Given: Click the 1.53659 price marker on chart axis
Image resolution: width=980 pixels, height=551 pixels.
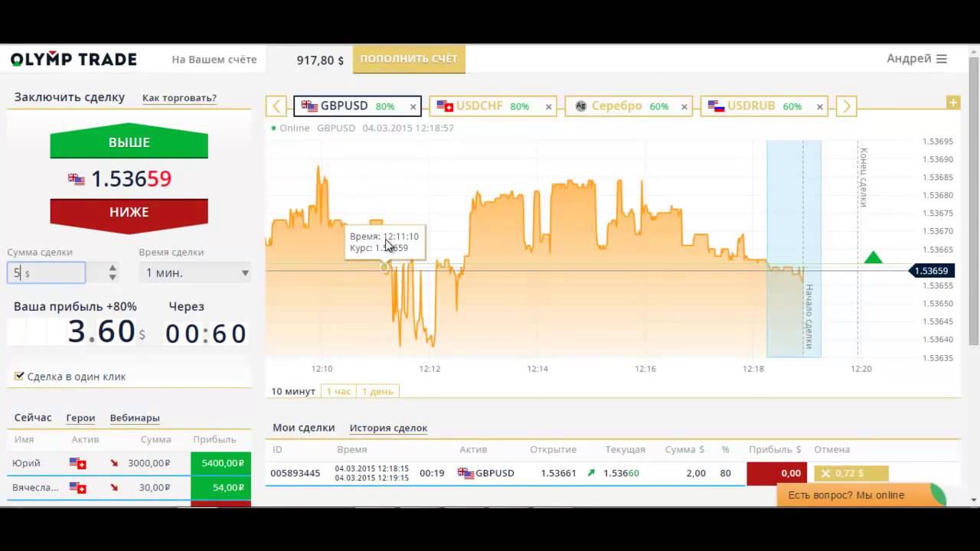Looking at the screenshot, I should click(931, 271).
